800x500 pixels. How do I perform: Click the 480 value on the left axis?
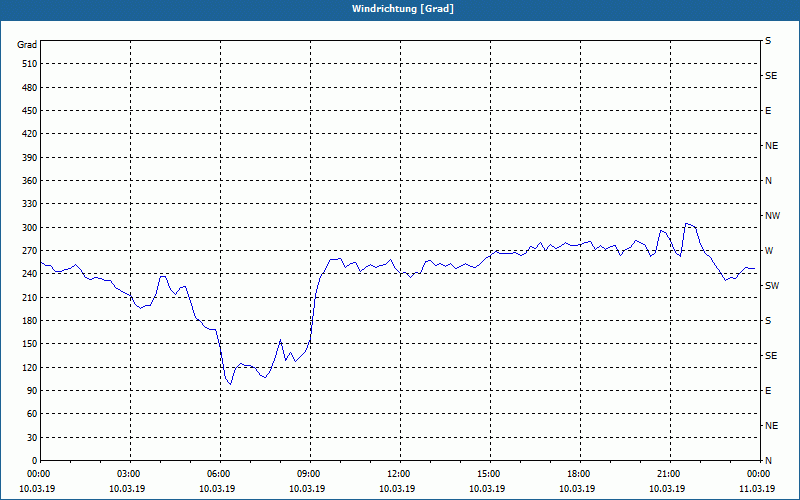[x=29, y=87]
